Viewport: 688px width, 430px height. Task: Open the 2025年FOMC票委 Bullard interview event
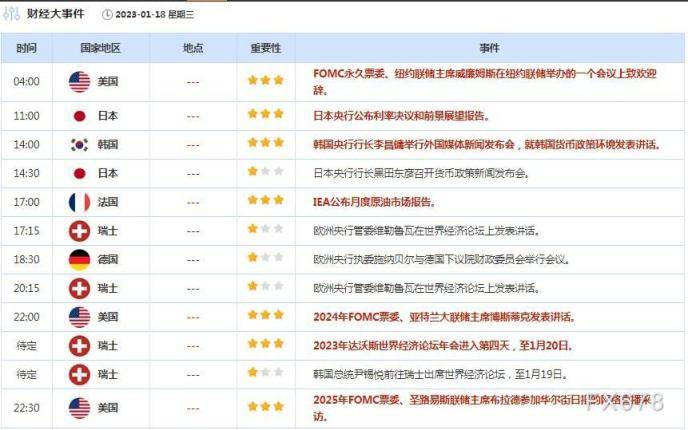coord(483,408)
